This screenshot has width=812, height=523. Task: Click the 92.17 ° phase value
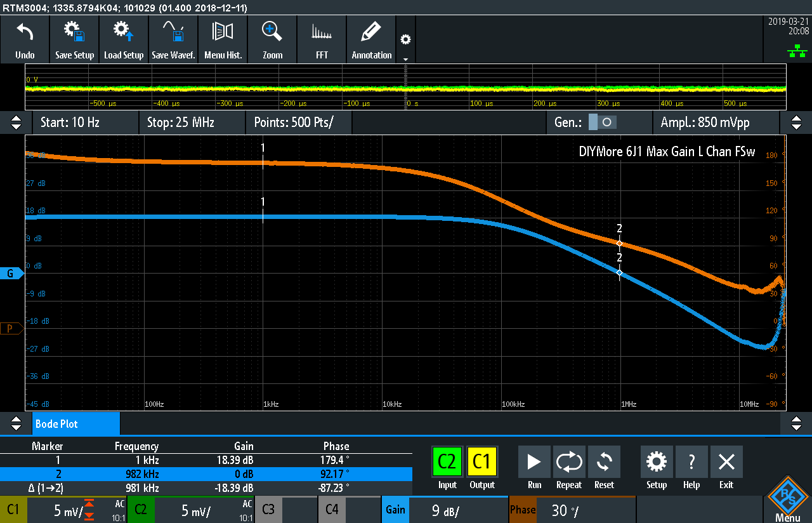coord(336,474)
